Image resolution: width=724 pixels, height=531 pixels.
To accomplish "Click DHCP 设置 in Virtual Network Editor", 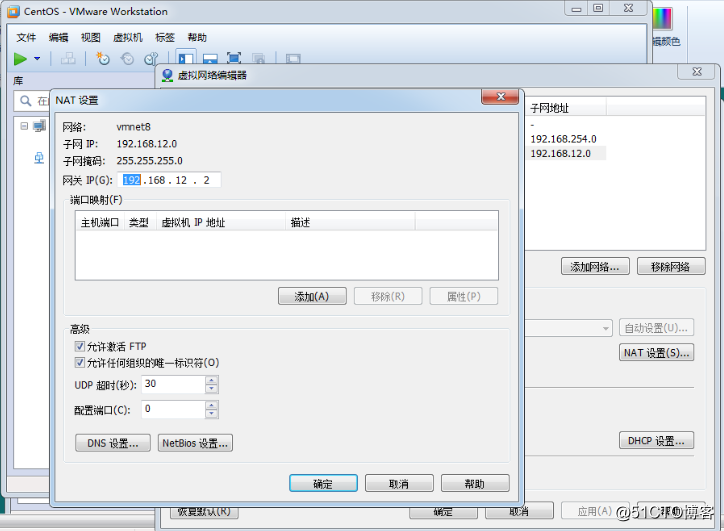I will (x=656, y=440).
